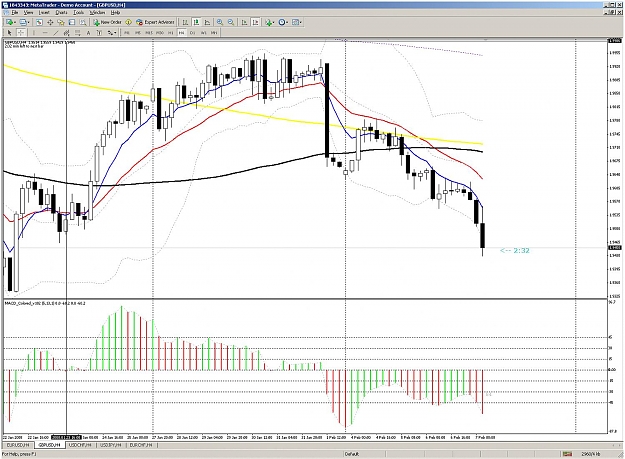The width and height of the screenshot is (625, 459).
Task: Click the Periods clock icon
Action: (x=282, y=22)
